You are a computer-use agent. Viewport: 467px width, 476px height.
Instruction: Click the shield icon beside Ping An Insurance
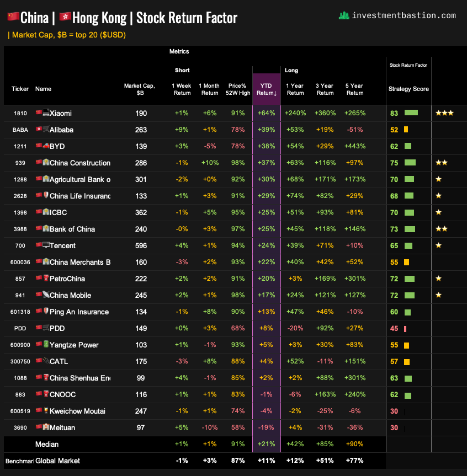pos(46,311)
